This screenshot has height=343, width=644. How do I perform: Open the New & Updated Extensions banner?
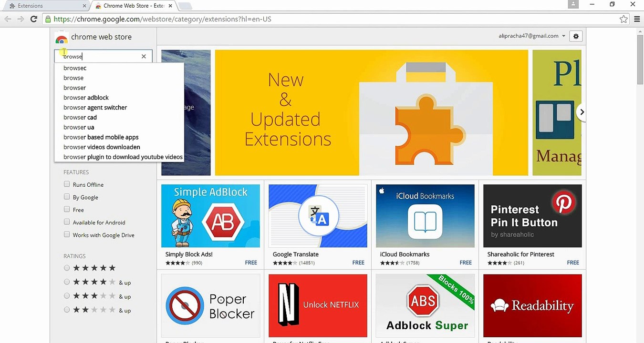tap(372, 112)
